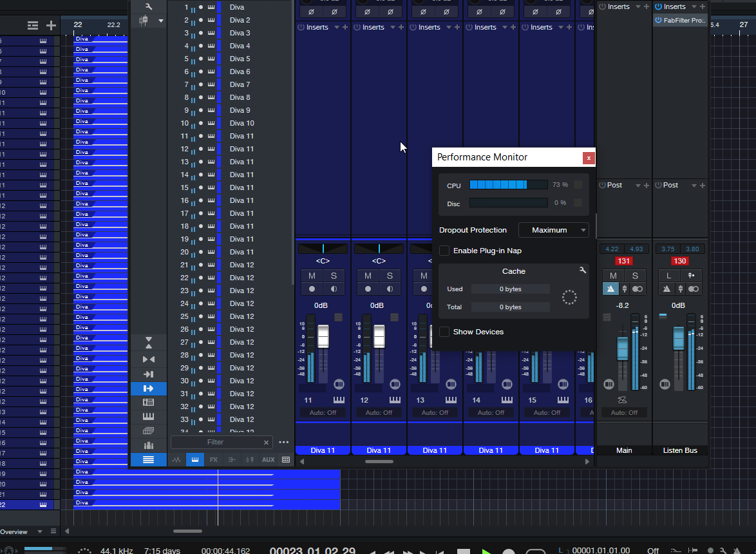
Task: Click the channel 11 volume fader
Action: coord(323,336)
